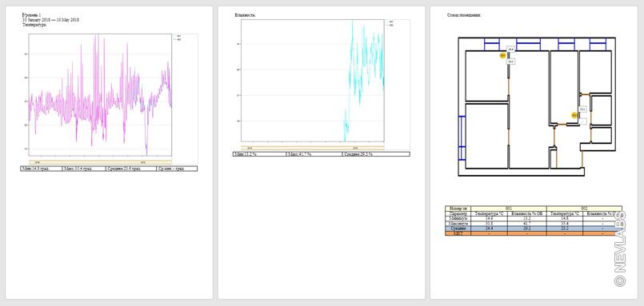Click the 001 column header in summary table
This screenshot has width=644, height=306.
pos(509,209)
